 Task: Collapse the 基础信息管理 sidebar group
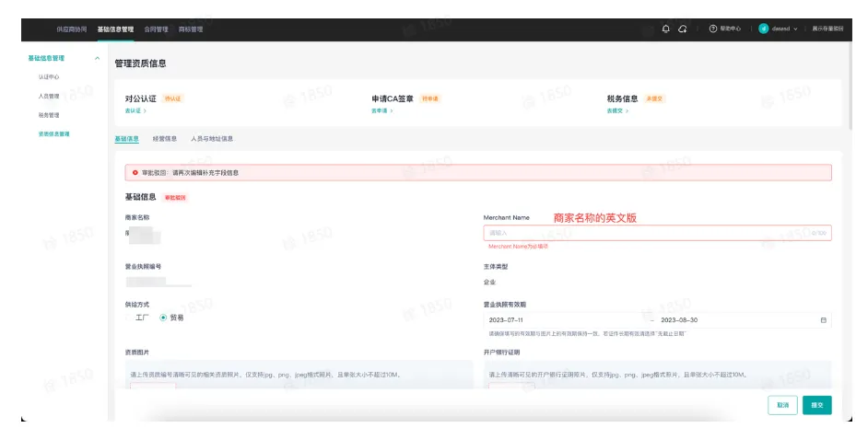[98, 58]
